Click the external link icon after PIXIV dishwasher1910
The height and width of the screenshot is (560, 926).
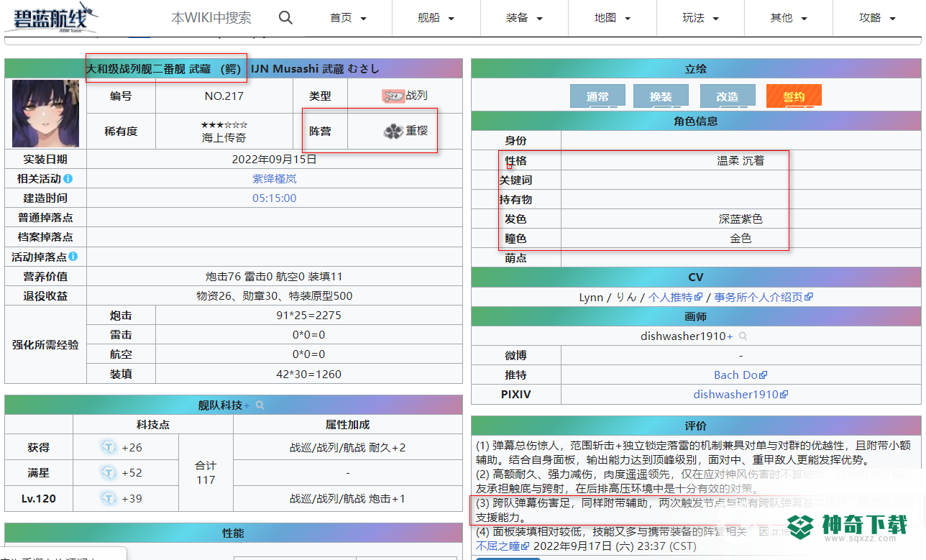(784, 394)
